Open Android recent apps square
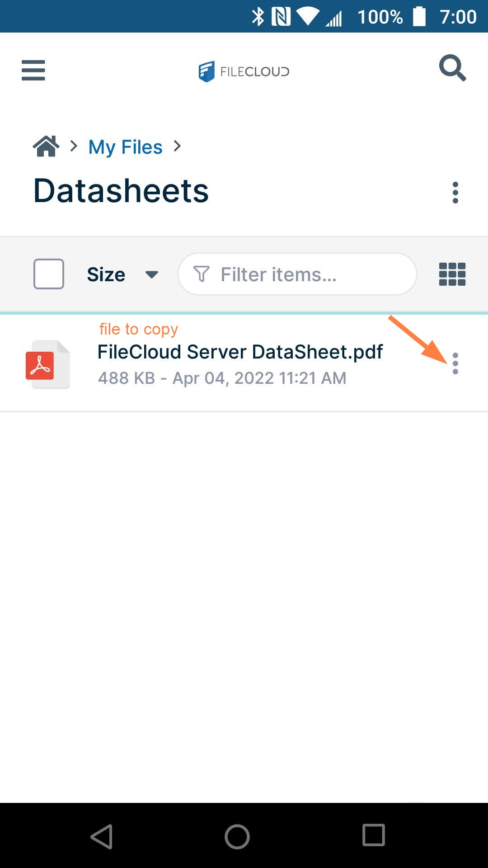The width and height of the screenshot is (488, 868). click(374, 835)
